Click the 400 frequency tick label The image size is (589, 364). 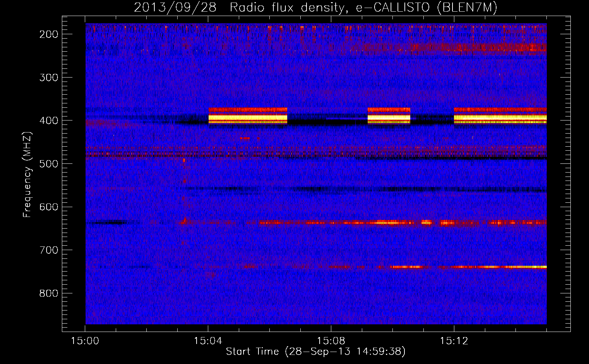point(49,120)
